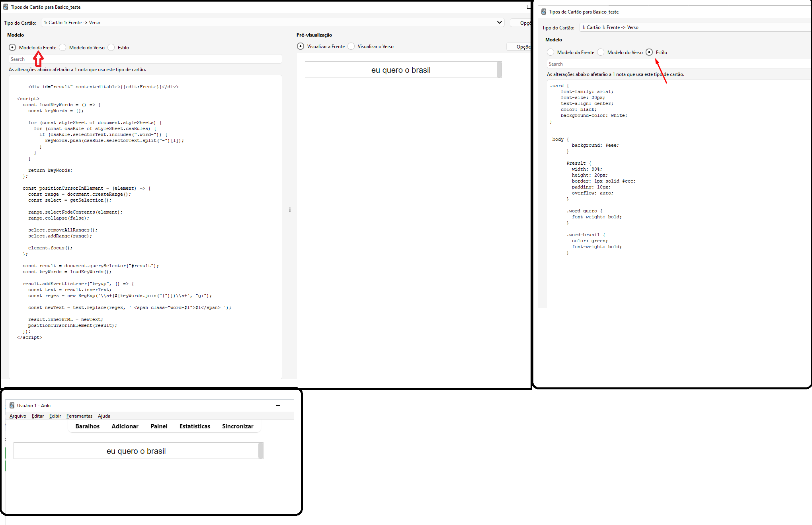Click 'background: #eee;' in style editor
This screenshot has height=525, width=812.
pyautogui.click(x=595, y=145)
